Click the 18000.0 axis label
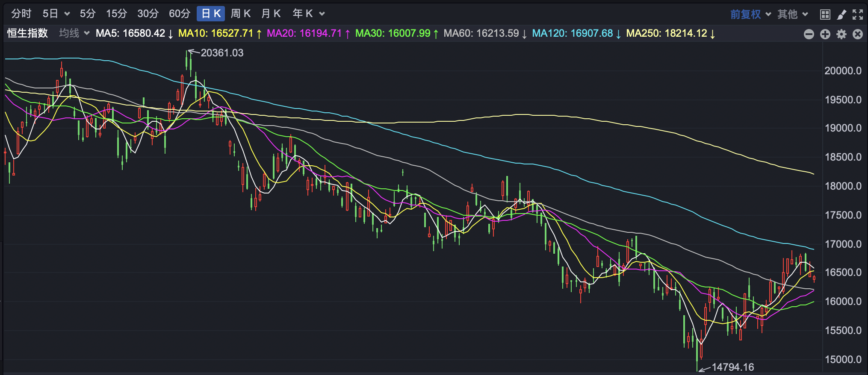Screen dimensions: 868x375 tap(843, 186)
